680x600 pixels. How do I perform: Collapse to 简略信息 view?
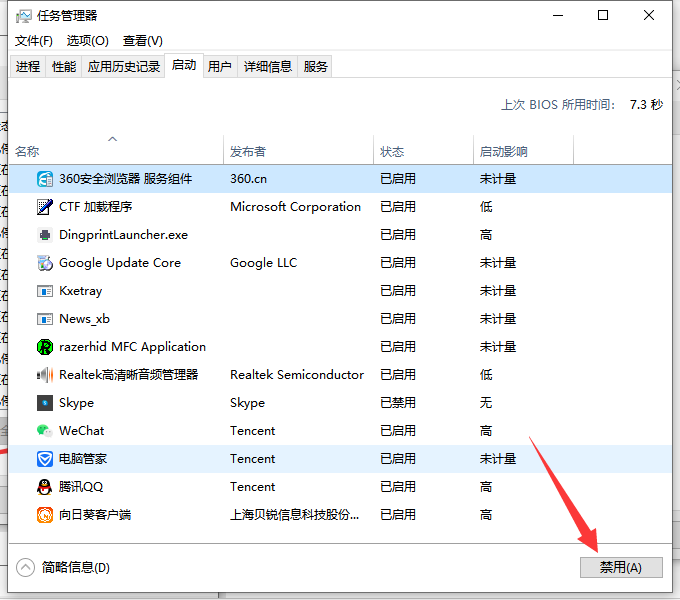[64, 567]
